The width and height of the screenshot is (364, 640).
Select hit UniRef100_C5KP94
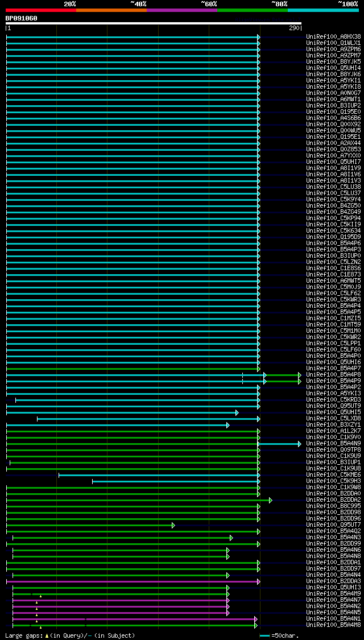[x=333, y=218]
